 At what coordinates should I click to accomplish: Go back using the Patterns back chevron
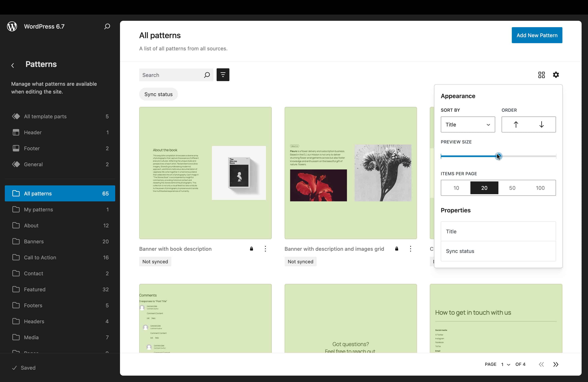click(x=13, y=65)
